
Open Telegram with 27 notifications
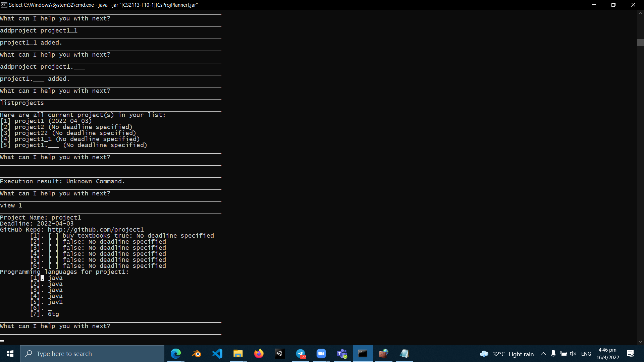301,354
